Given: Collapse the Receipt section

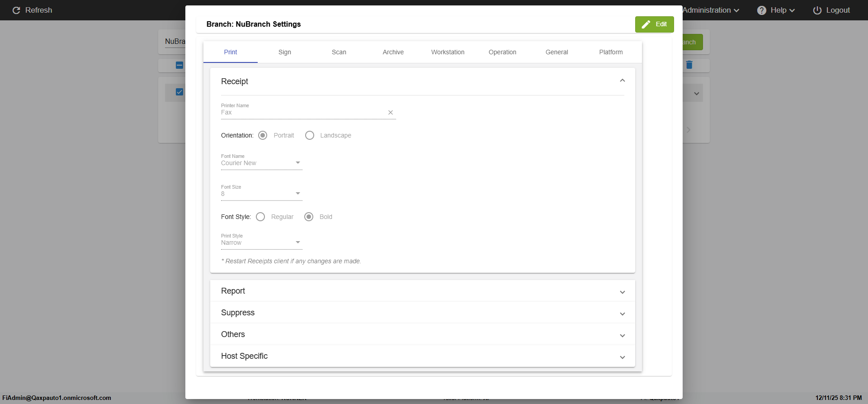Looking at the screenshot, I should [623, 81].
